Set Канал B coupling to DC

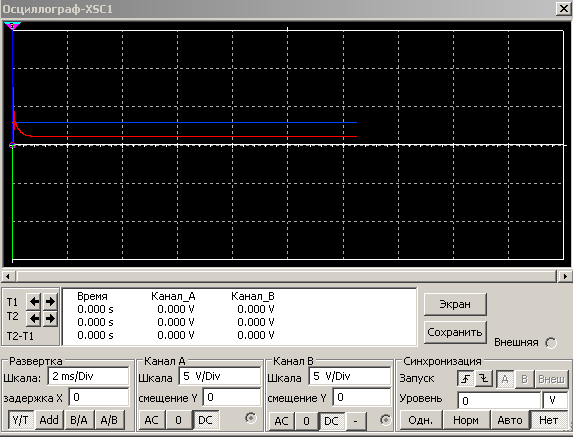[331, 421]
